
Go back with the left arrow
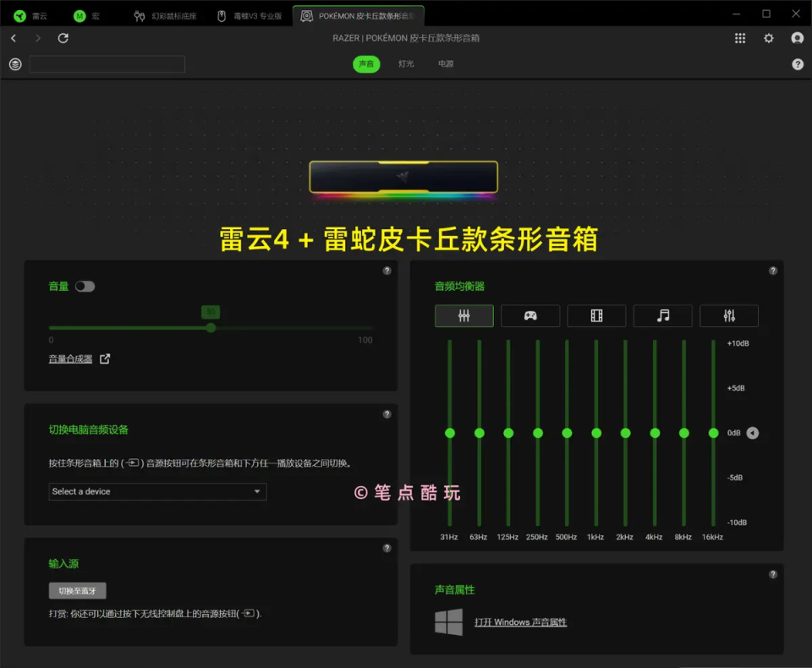[14, 38]
